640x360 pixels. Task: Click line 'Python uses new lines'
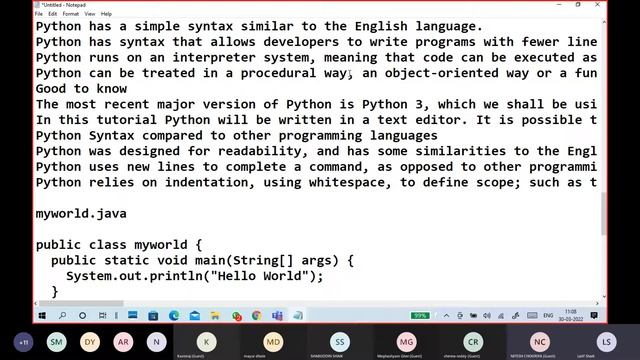click(316, 167)
